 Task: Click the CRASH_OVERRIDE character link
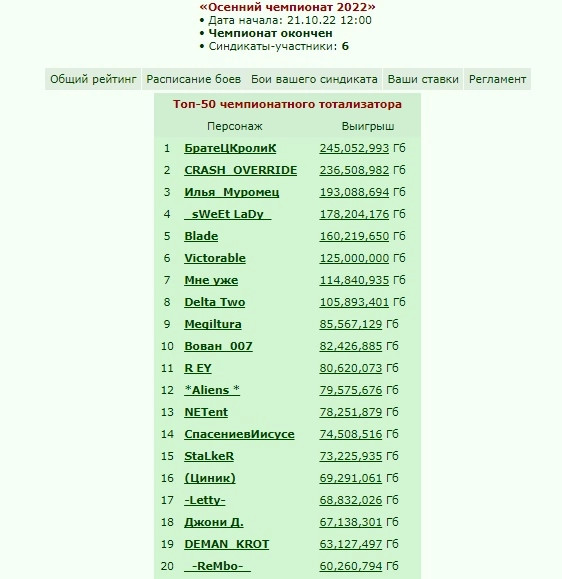coord(240,170)
